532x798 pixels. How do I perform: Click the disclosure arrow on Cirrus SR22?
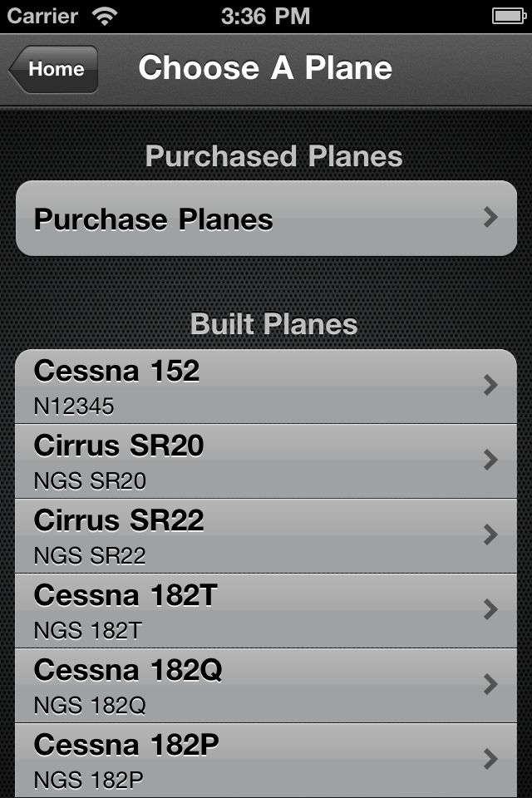coord(490,534)
